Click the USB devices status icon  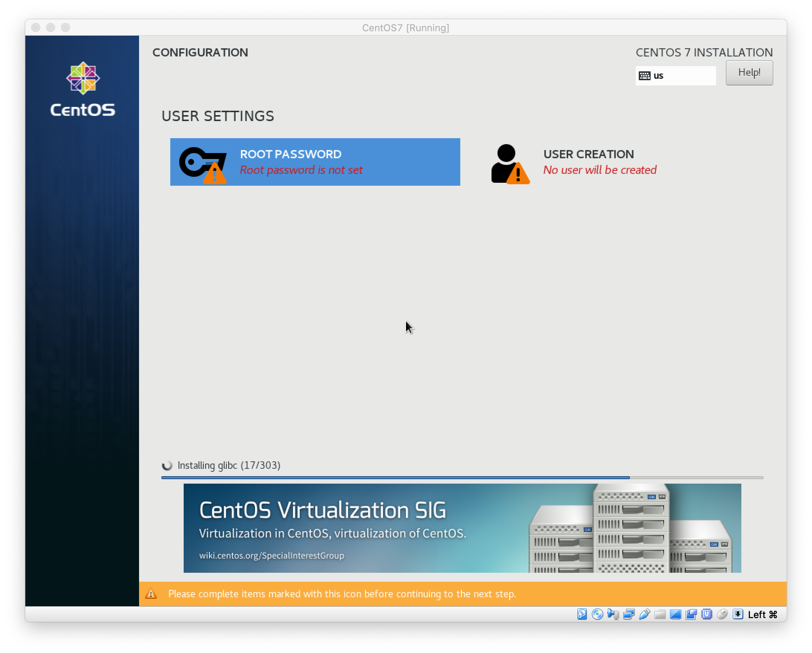[644, 614]
